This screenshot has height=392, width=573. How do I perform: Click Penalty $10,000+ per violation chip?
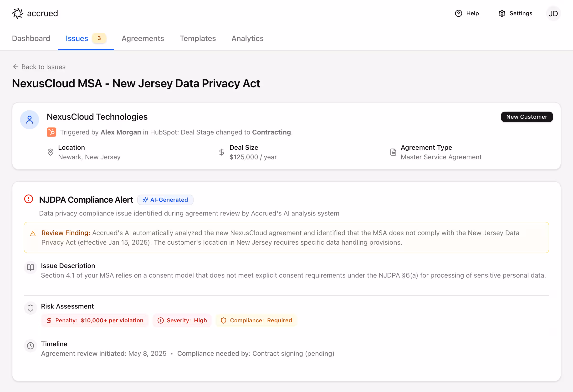click(x=95, y=320)
